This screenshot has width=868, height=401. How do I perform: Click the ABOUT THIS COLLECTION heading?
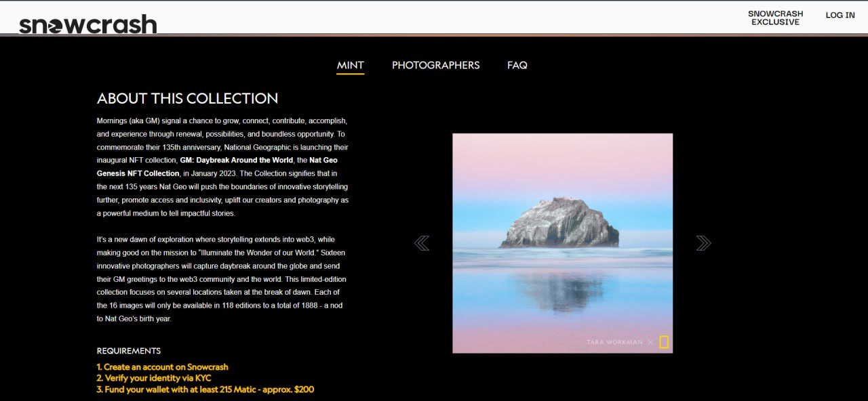click(x=188, y=98)
